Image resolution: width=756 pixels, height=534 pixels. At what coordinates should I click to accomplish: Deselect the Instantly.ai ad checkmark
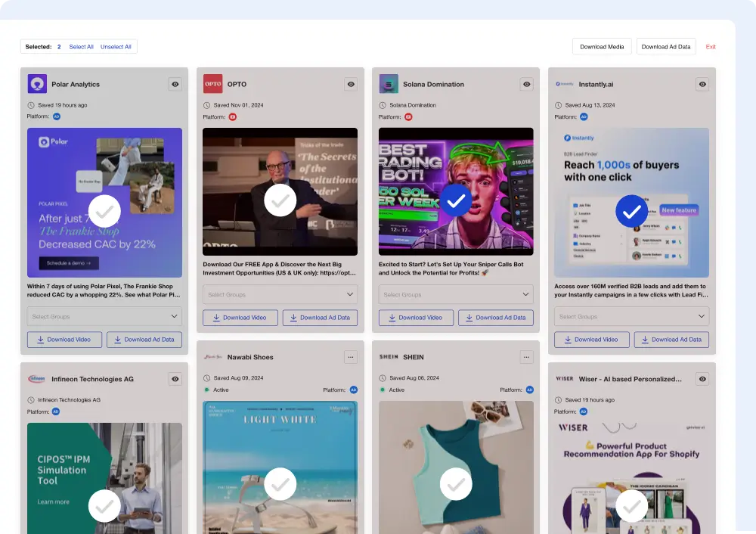pos(631,212)
